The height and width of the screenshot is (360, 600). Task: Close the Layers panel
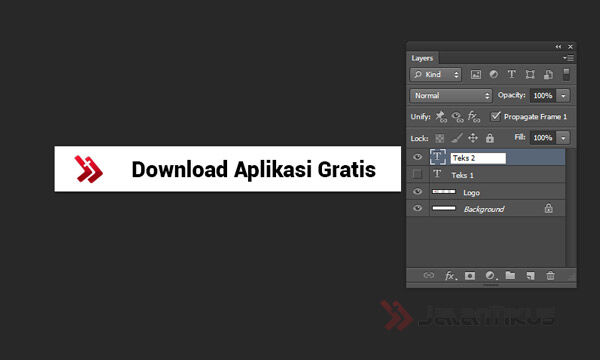click(571, 47)
